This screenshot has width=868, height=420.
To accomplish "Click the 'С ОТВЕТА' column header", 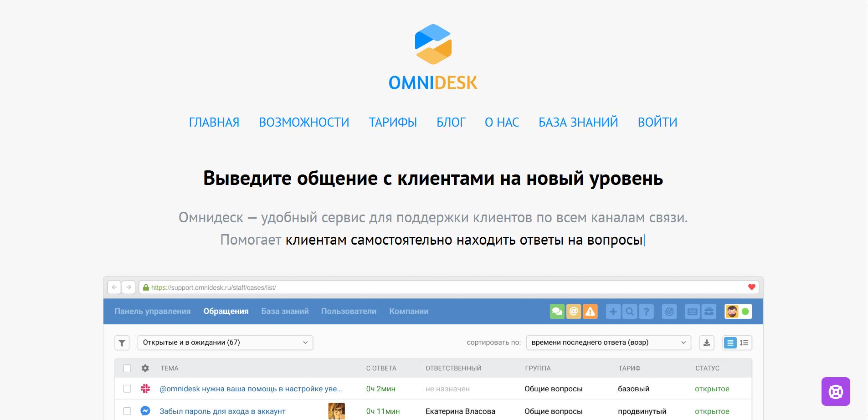I will (381, 368).
